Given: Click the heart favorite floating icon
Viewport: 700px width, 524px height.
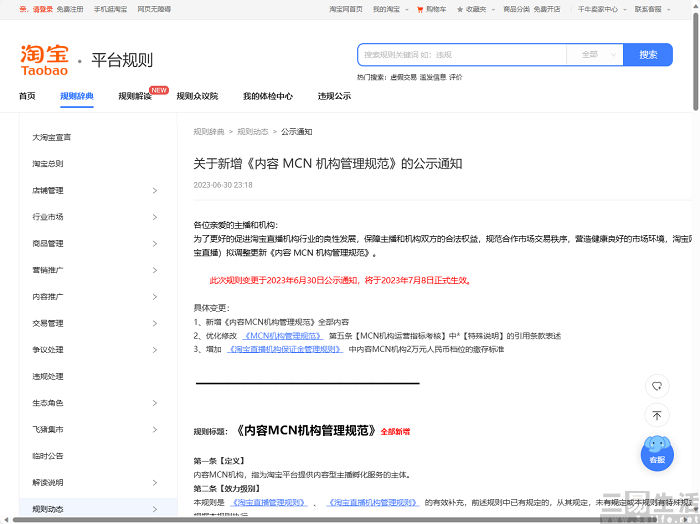Looking at the screenshot, I should coord(656,385).
